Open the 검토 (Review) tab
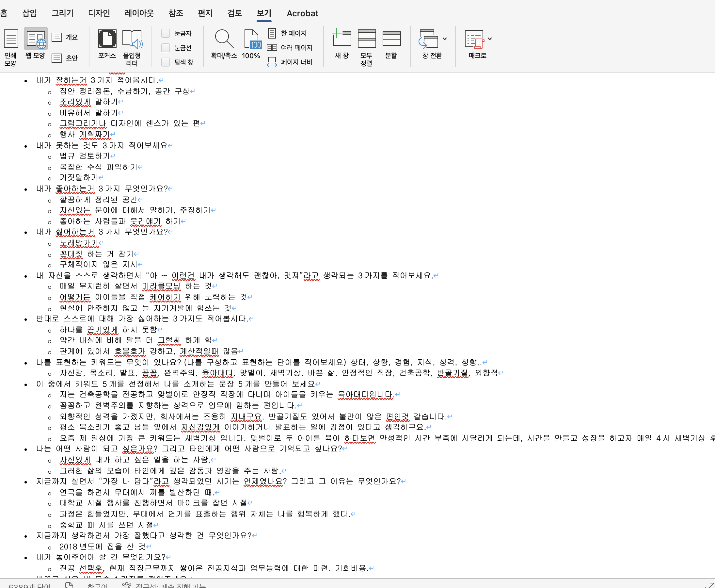 point(234,13)
